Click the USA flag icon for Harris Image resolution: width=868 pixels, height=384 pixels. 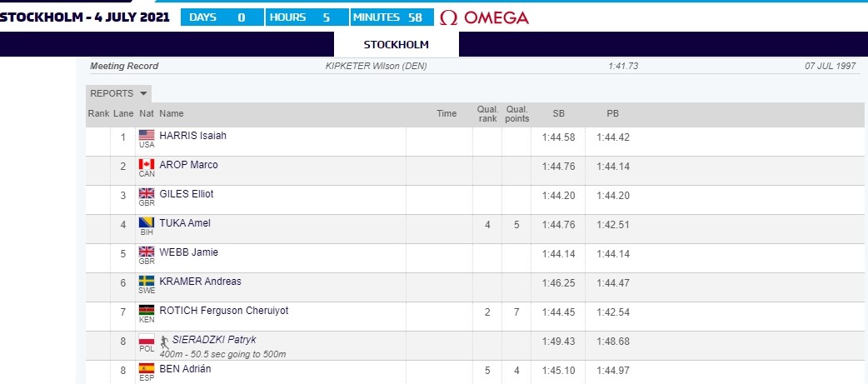coord(147,135)
